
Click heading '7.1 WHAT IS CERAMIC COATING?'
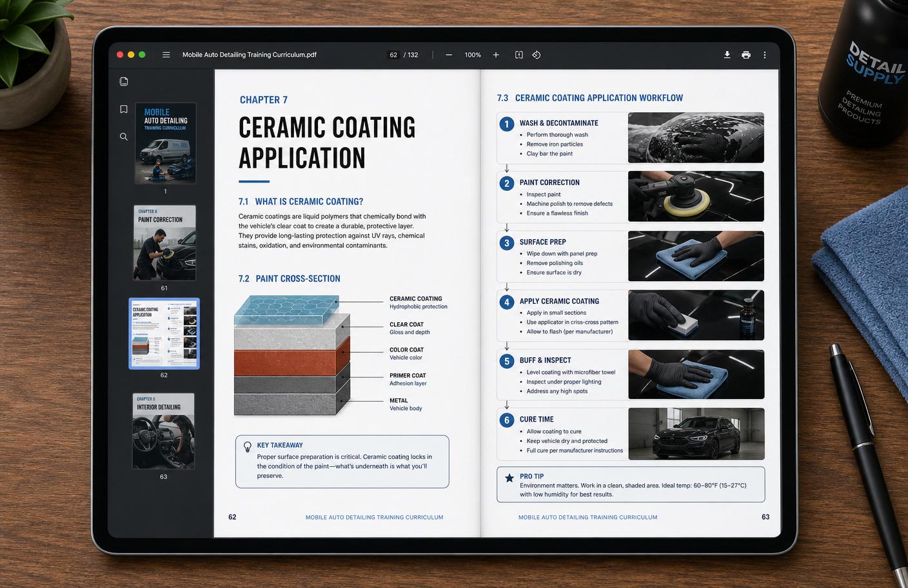(x=301, y=202)
